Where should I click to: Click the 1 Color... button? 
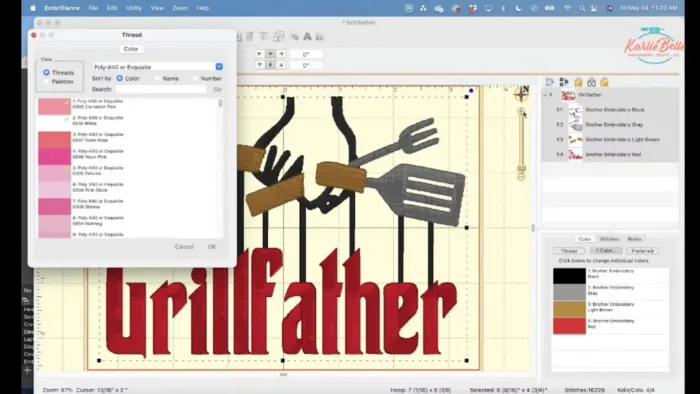tap(606, 251)
